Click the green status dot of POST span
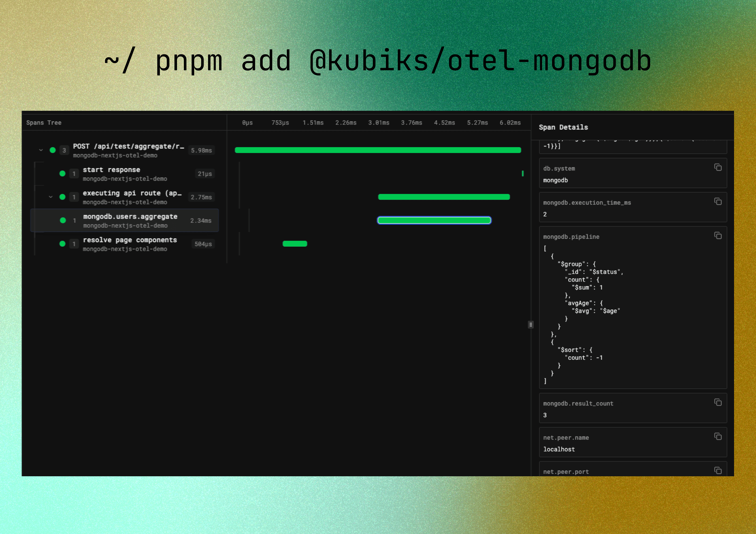Image resolution: width=756 pixels, height=534 pixels. tap(53, 150)
